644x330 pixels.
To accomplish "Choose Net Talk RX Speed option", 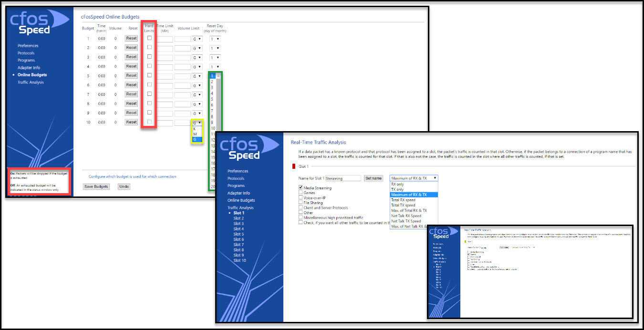I will coord(414,216).
